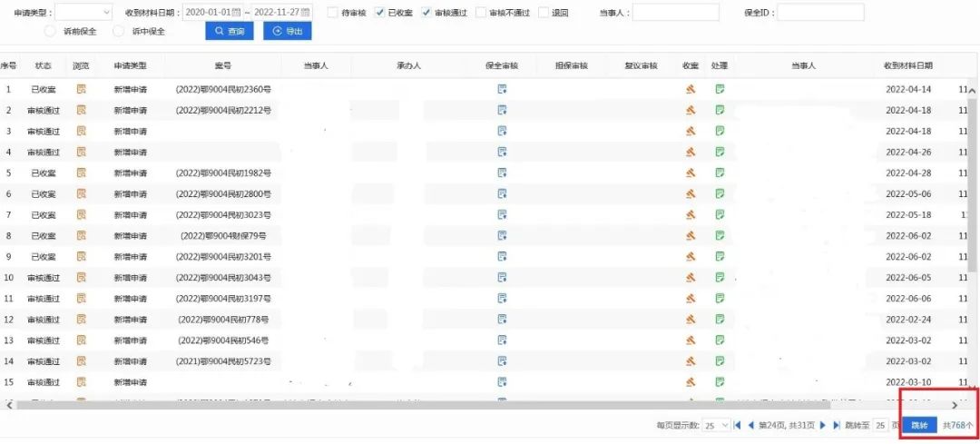Viewport: 980px width, 444px height.
Task: Click the 案号 column header
Action: click(x=222, y=66)
